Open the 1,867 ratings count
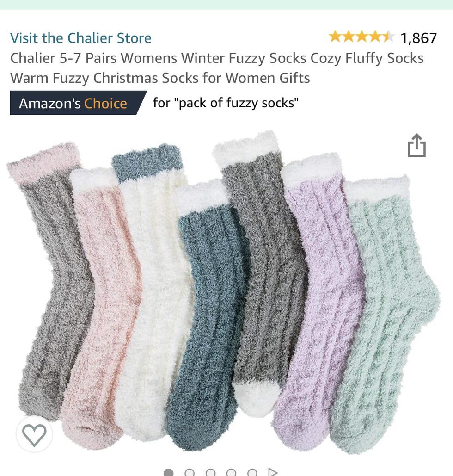Screen dimensions: 453x476 tap(418, 38)
